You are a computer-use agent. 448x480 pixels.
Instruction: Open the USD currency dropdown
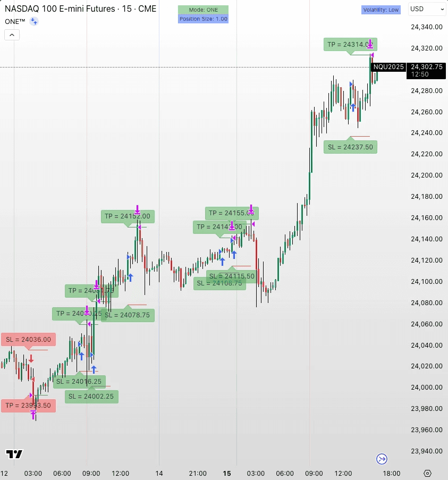point(427,9)
